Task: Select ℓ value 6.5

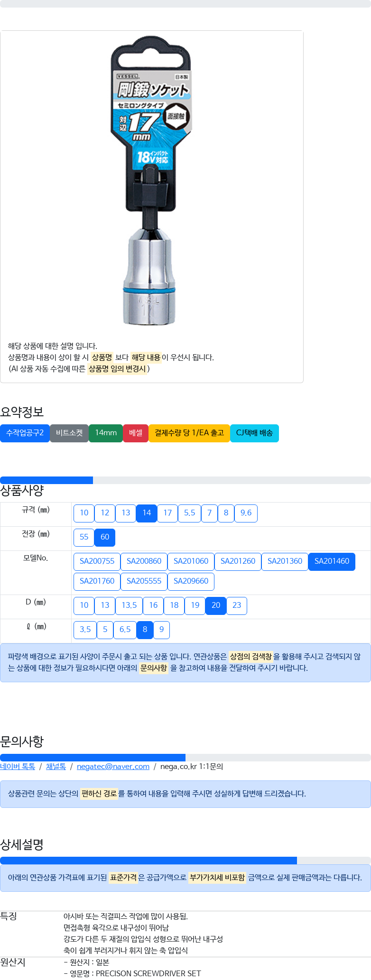Action: (125, 630)
